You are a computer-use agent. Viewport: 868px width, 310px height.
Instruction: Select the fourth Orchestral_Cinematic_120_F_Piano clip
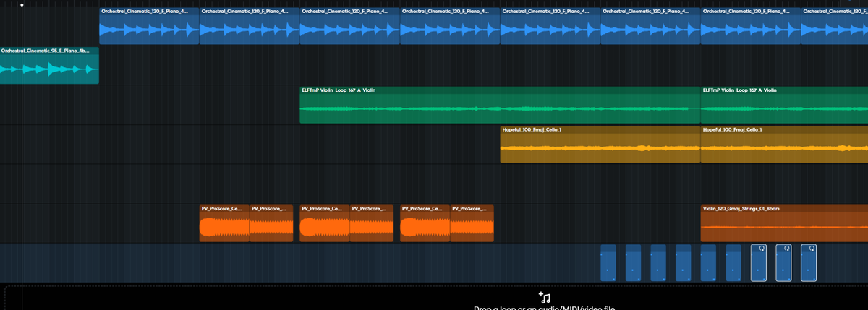point(450,26)
